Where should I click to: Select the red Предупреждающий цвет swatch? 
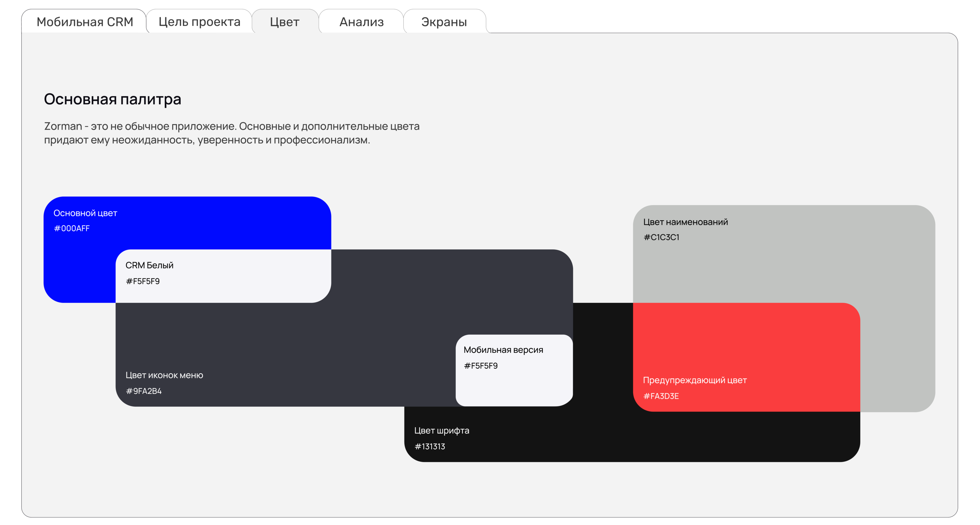click(746, 342)
